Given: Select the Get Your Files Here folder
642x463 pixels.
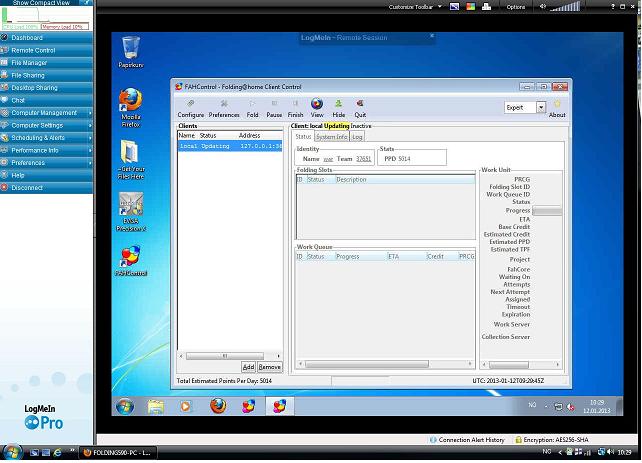Looking at the screenshot, I should [131, 160].
